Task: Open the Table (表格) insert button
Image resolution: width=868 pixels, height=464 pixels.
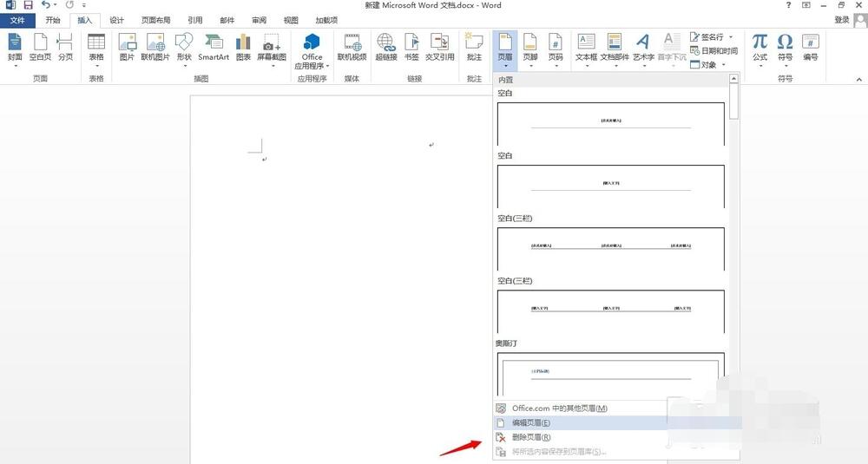Action: click(96, 49)
